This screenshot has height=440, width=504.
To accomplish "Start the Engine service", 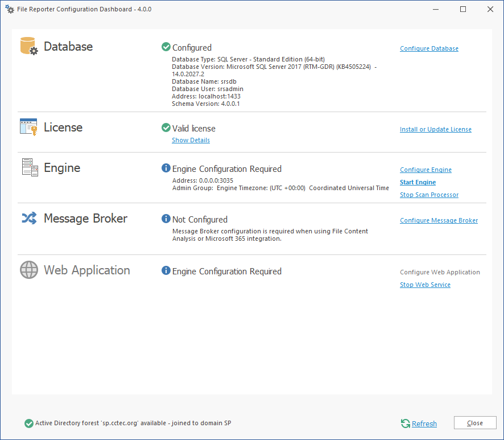I will [x=418, y=183].
